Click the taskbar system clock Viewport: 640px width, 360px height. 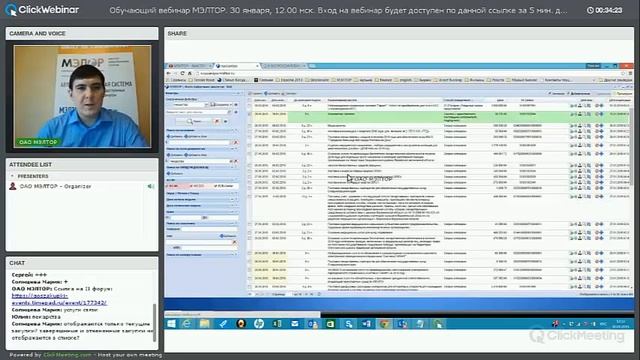click(621, 324)
